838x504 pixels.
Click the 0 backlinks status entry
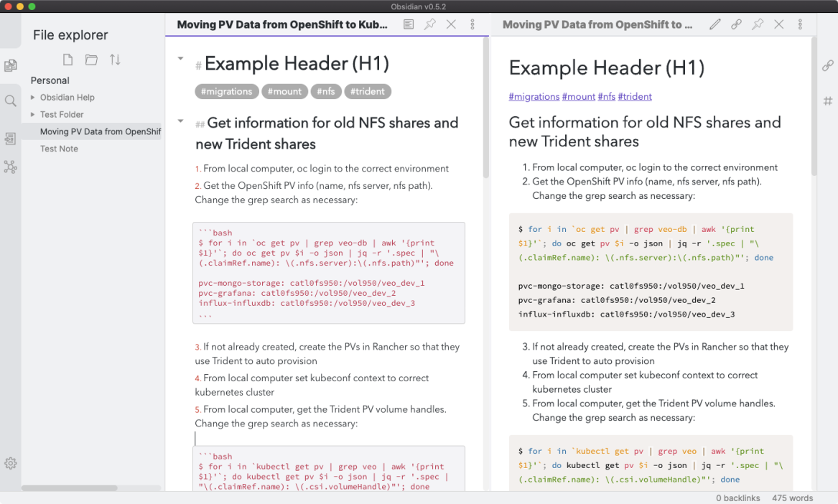[x=737, y=498]
